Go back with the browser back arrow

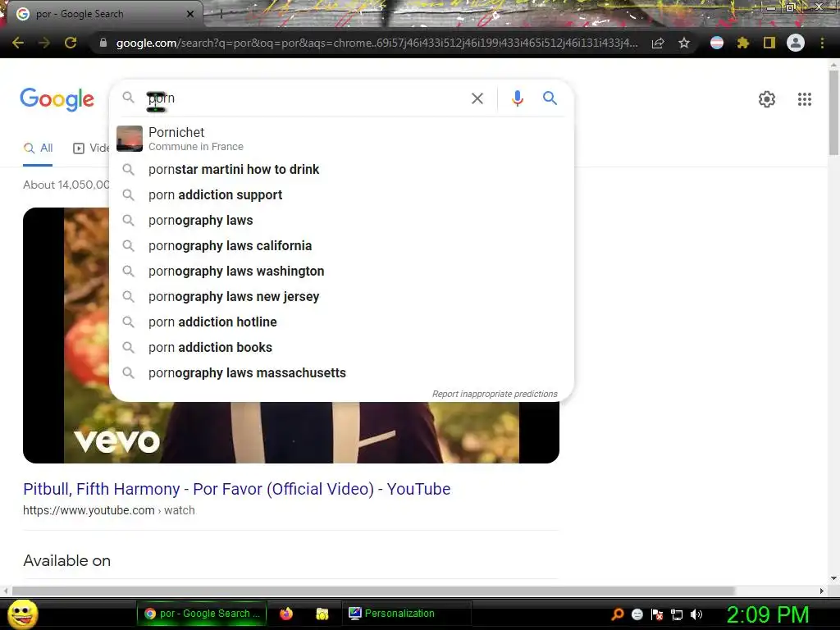click(x=18, y=43)
